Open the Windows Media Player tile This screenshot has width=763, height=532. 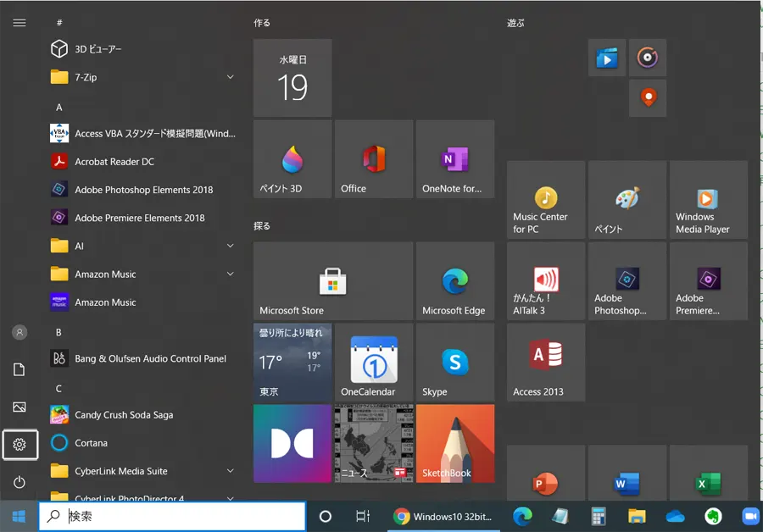tap(709, 200)
